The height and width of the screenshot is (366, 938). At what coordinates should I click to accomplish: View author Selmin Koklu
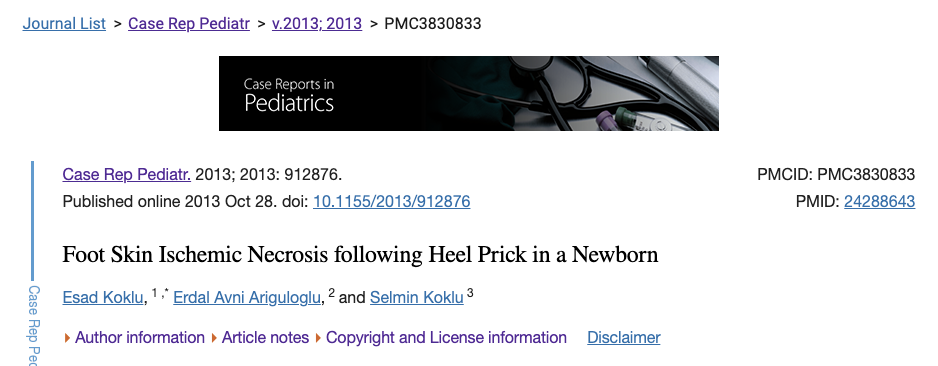417,297
